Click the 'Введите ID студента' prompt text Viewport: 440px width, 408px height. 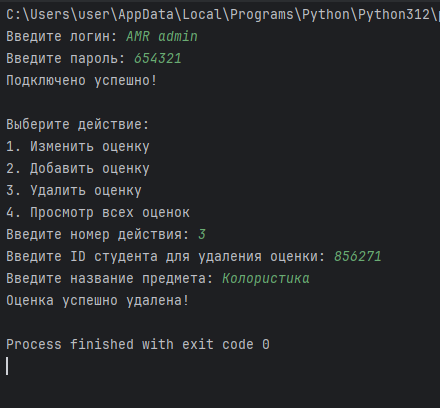tap(82, 256)
